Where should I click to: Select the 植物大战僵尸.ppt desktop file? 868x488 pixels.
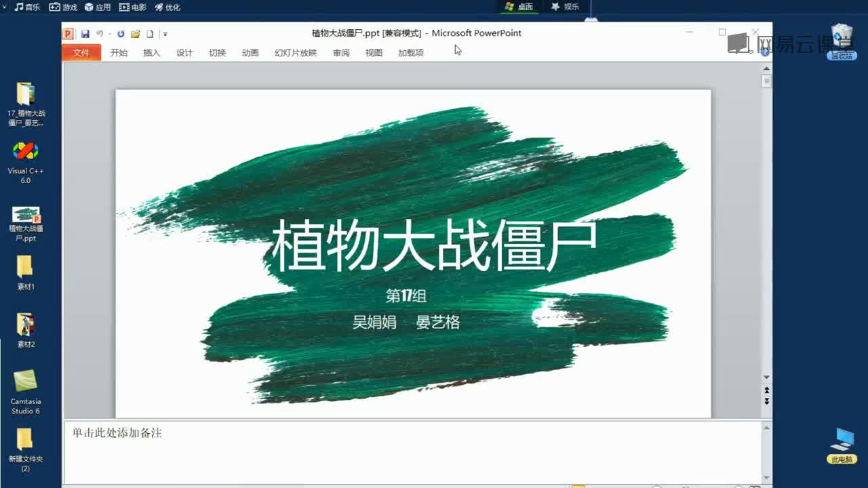click(x=26, y=224)
